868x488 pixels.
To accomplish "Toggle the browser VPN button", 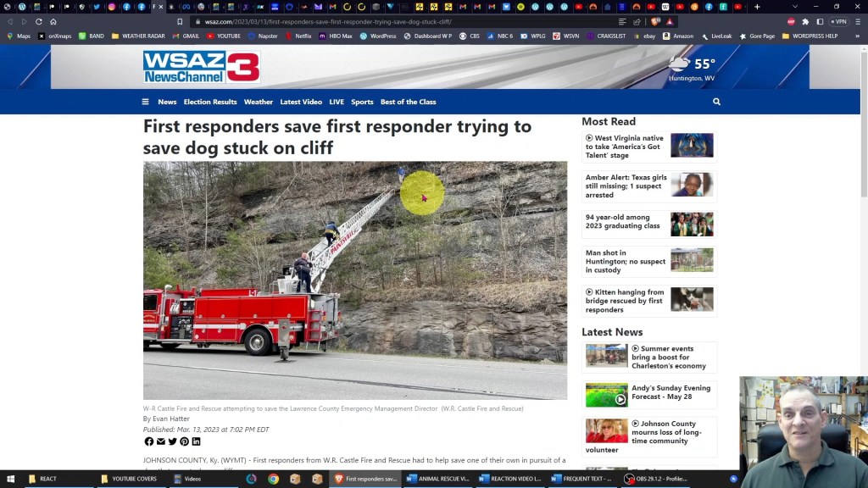I will point(838,22).
